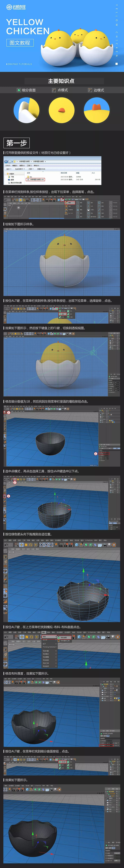Click green Subdivision Surface icon in green-arrow step toolbar
Viewport: 124px width, 868px height.
coord(86,545)
